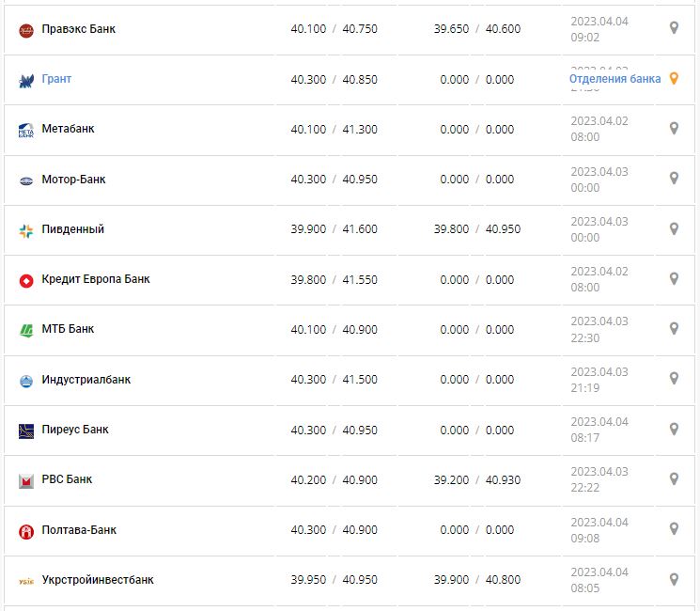
Task: Open branch locations pin for Мотор-Банк
Action: click(x=674, y=179)
